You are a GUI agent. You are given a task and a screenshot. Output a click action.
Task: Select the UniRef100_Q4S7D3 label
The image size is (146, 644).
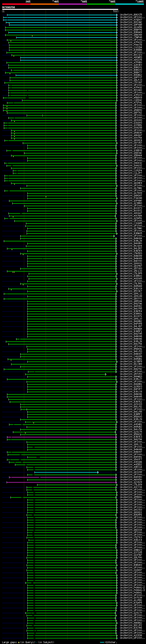coord(131,510)
